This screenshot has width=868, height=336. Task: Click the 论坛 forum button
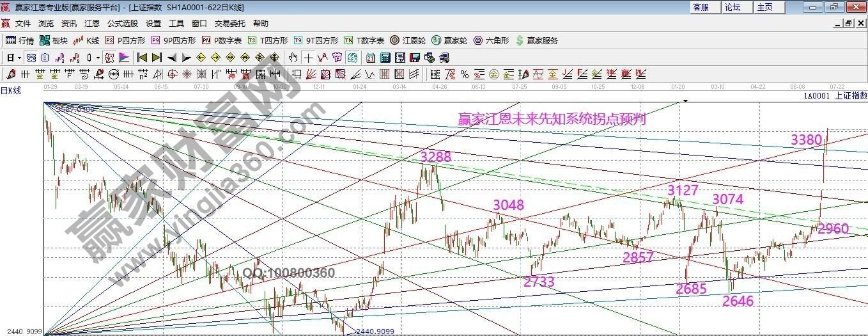pyautogui.click(x=732, y=7)
